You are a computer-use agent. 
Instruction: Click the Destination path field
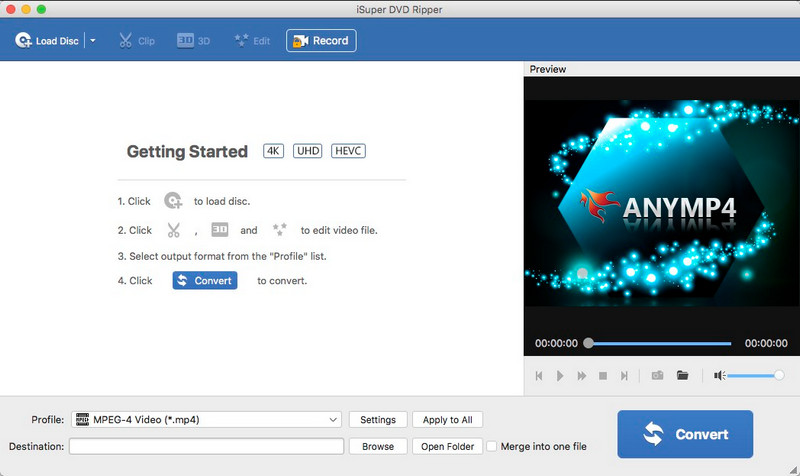click(x=206, y=447)
